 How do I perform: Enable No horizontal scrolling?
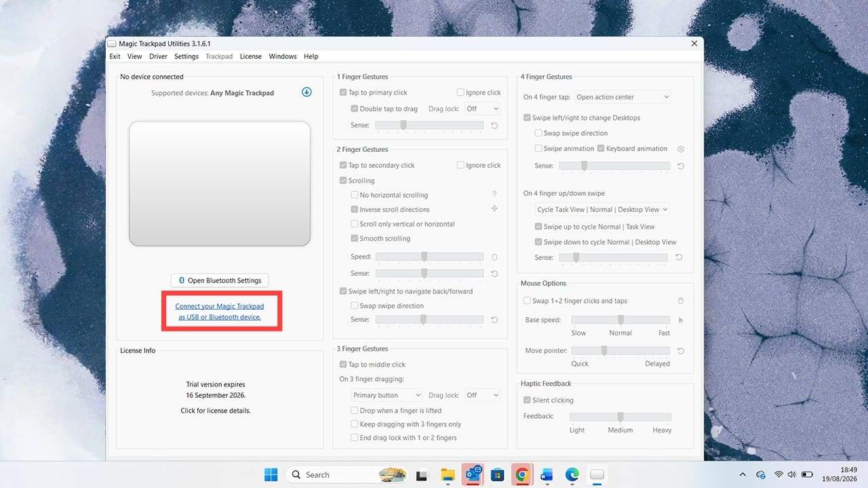point(354,195)
